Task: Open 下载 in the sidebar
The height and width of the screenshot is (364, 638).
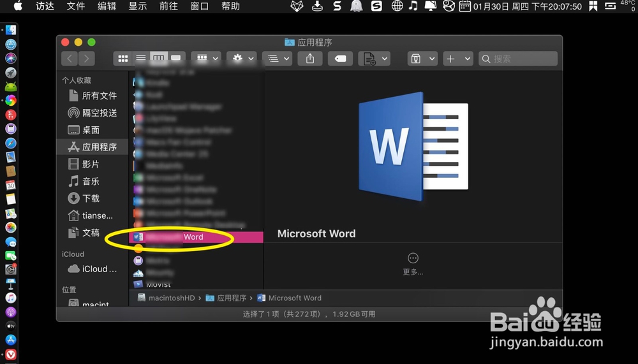Action: pos(93,198)
